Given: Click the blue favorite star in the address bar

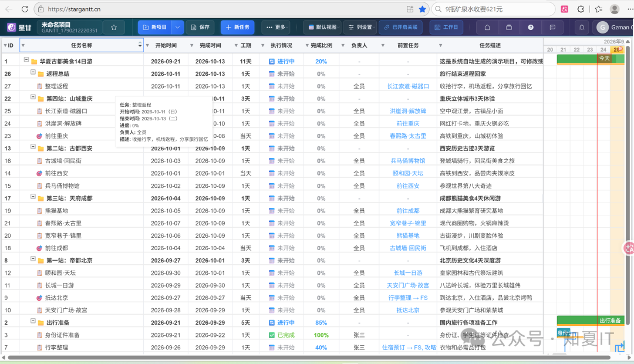Looking at the screenshot, I should (x=423, y=9).
